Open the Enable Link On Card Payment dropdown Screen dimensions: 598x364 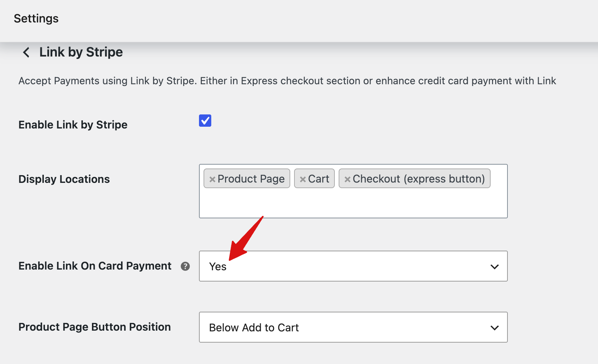(353, 266)
